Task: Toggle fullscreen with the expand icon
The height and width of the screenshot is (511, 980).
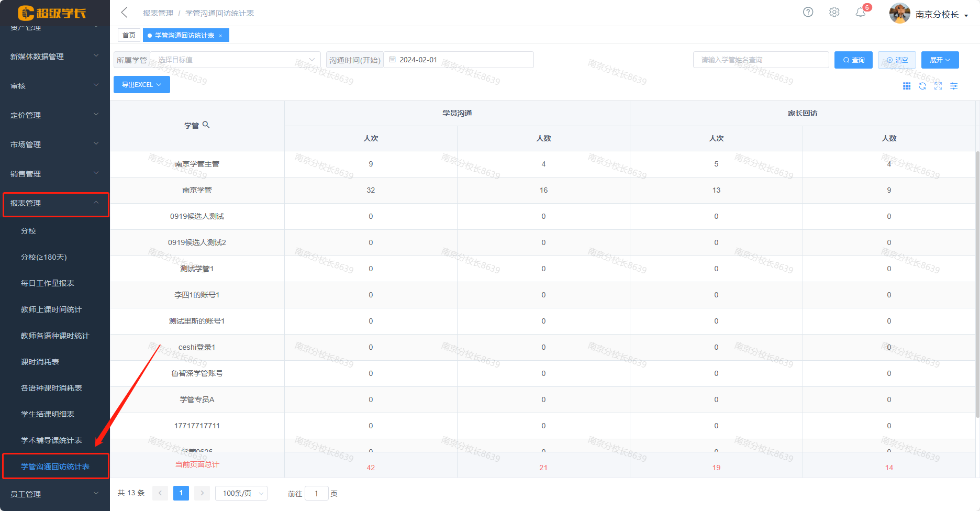Action: 938,86
